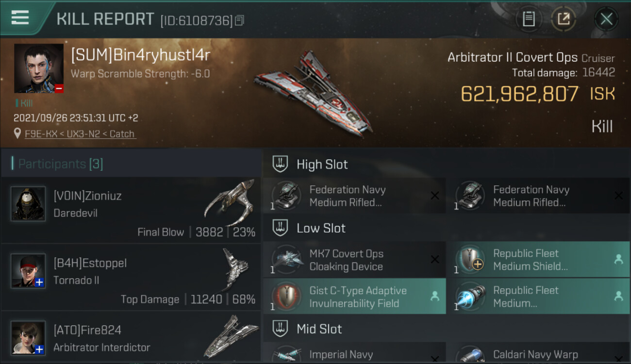Select Republic Fleet Medium Shield module
This screenshot has height=364, width=631.
point(538,260)
